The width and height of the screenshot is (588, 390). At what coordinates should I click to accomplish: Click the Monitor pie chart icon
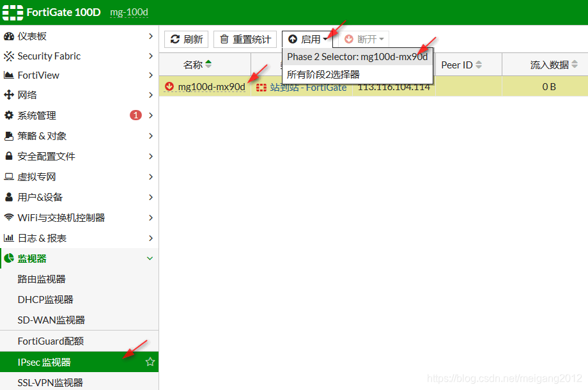(x=8, y=258)
